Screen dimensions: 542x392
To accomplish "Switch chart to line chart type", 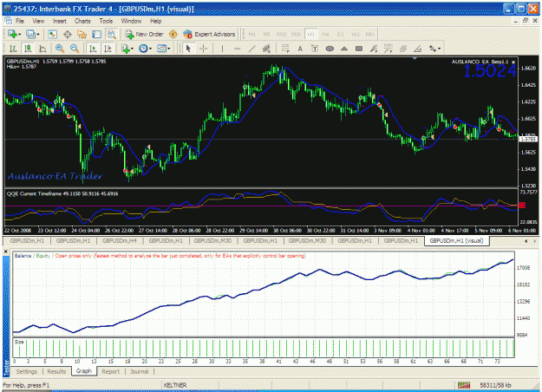I will (x=42, y=49).
